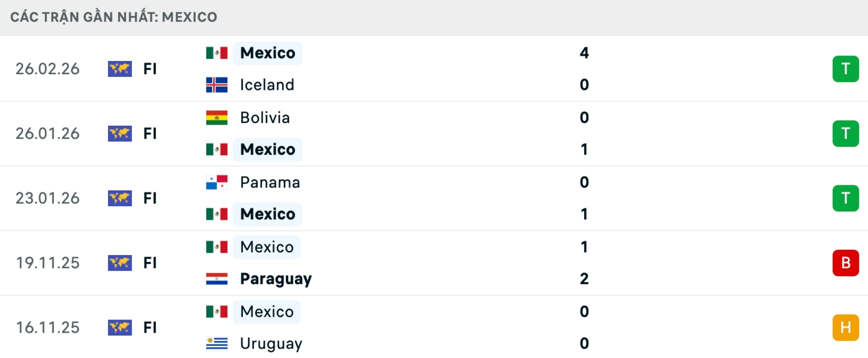Click the Panama flag icon
Image resolution: width=868 pixels, height=358 pixels.
(217, 182)
